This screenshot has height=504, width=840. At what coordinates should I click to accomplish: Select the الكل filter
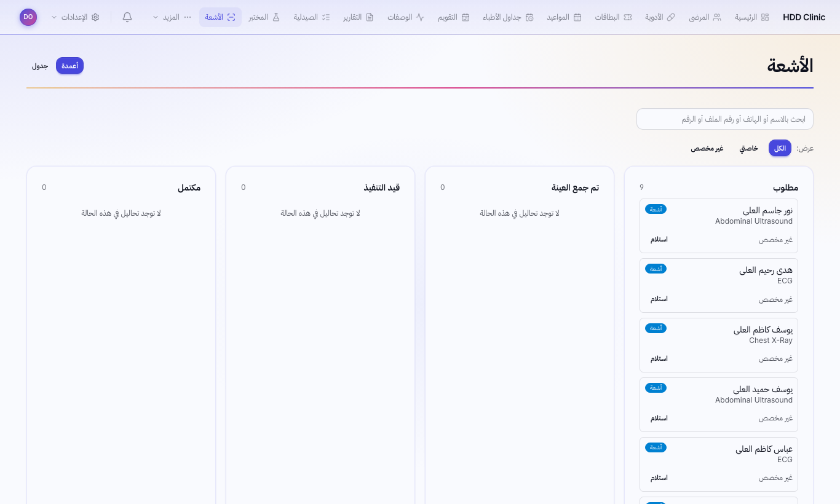click(780, 148)
